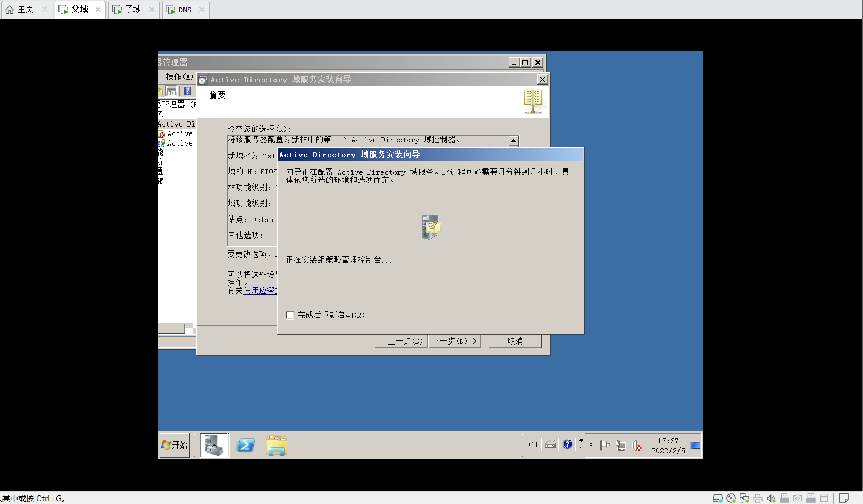Click the Action Center flag icon
The height and width of the screenshot is (504, 863).
(x=605, y=446)
